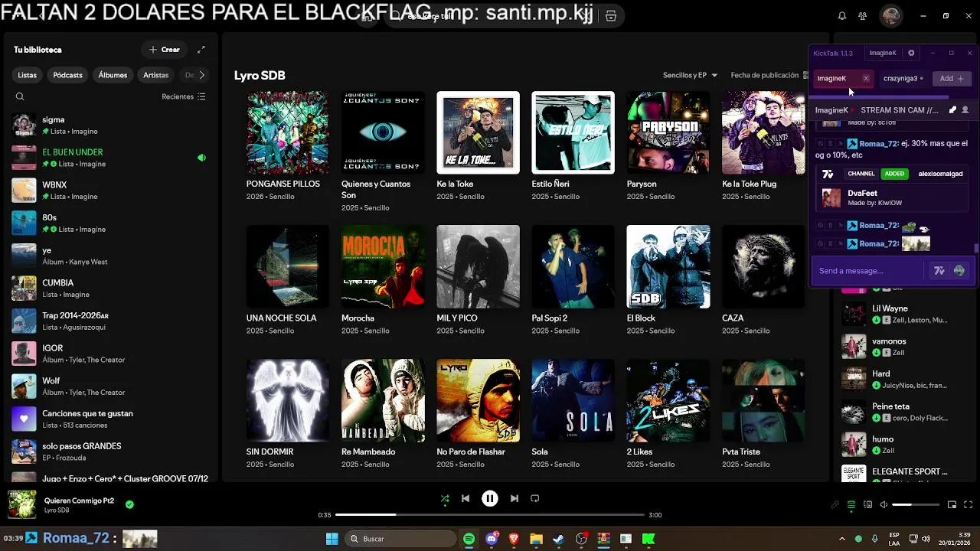980x551 pixels.
Task: Click the song progress bar
Action: click(489, 515)
